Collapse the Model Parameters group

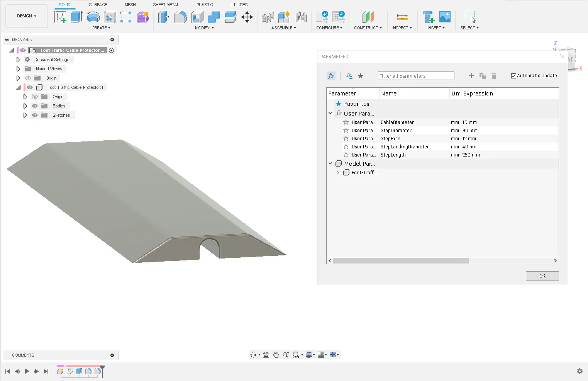coord(330,163)
